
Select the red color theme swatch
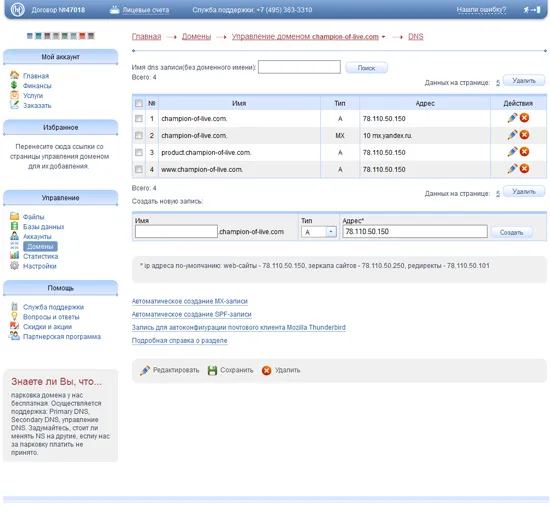pos(82,36)
